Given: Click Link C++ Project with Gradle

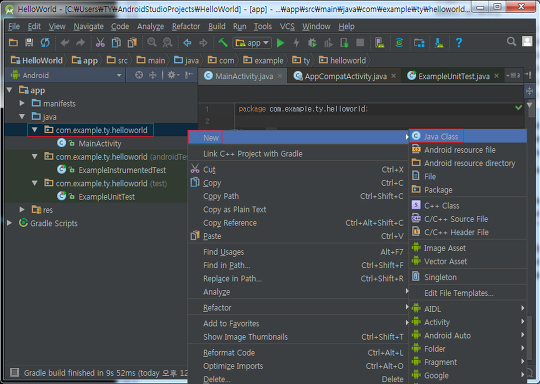Looking at the screenshot, I should pyautogui.click(x=298, y=154).
